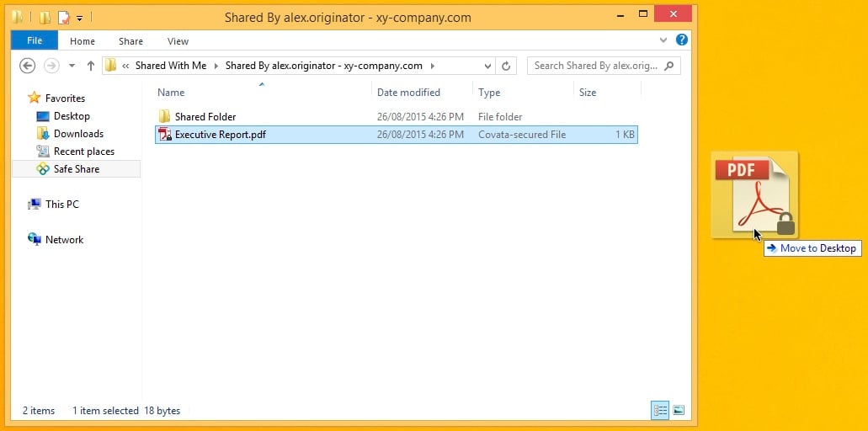Image resolution: width=868 pixels, height=431 pixels.
Task: Select the Favorites star icon
Action: [35, 98]
